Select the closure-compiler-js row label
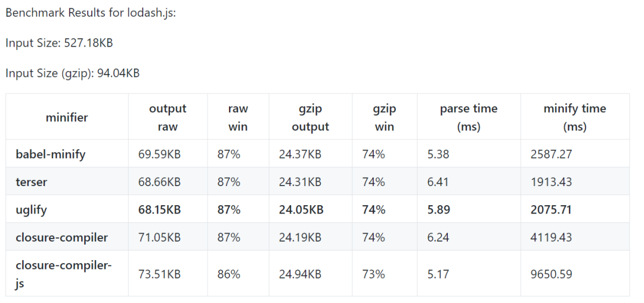Viewport: 644px width, 303px height. tap(64, 274)
